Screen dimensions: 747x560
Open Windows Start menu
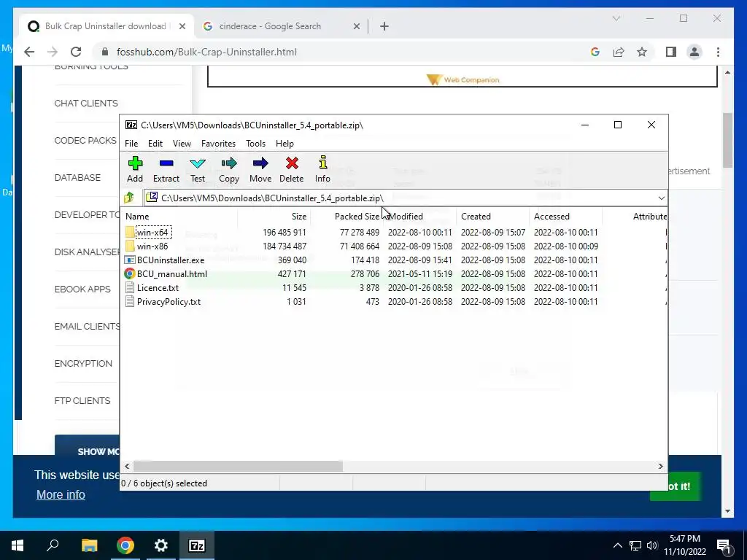18,545
